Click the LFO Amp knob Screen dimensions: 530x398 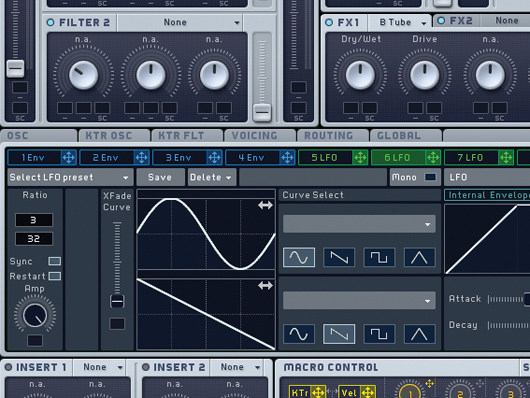(x=35, y=315)
